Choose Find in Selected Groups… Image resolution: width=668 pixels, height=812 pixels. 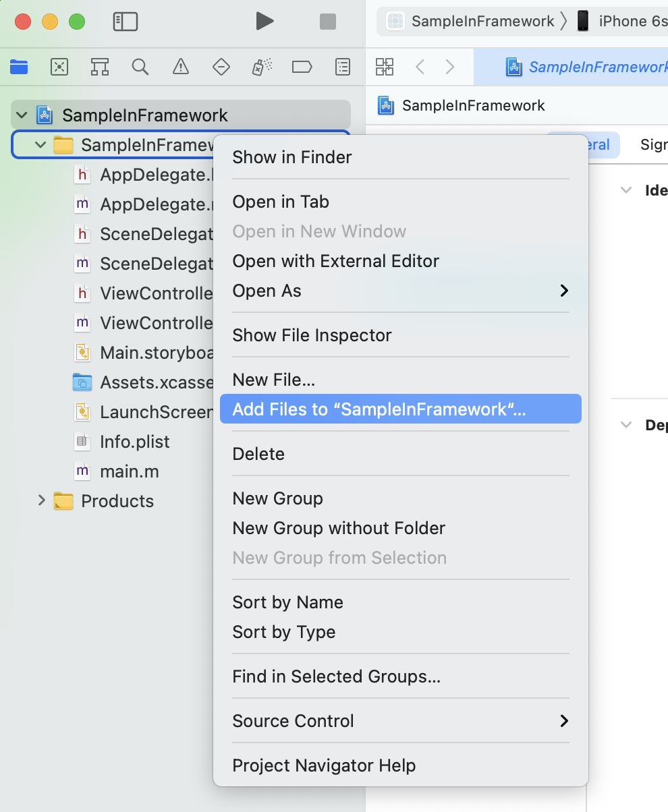(401, 676)
